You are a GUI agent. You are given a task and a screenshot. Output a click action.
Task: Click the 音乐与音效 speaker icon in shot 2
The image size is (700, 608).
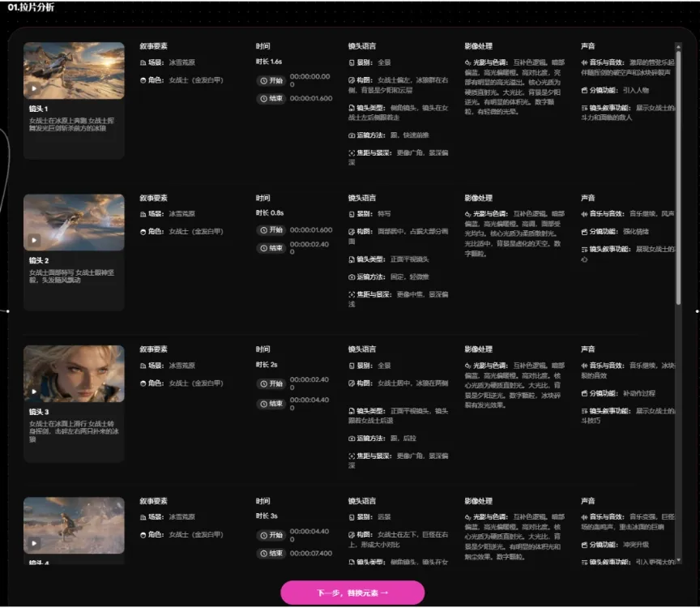584,214
